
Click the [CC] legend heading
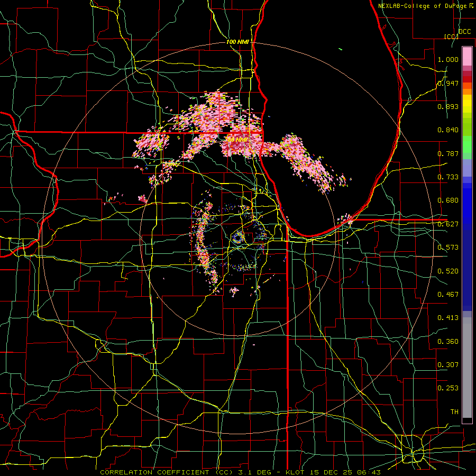tap(451, 36)
